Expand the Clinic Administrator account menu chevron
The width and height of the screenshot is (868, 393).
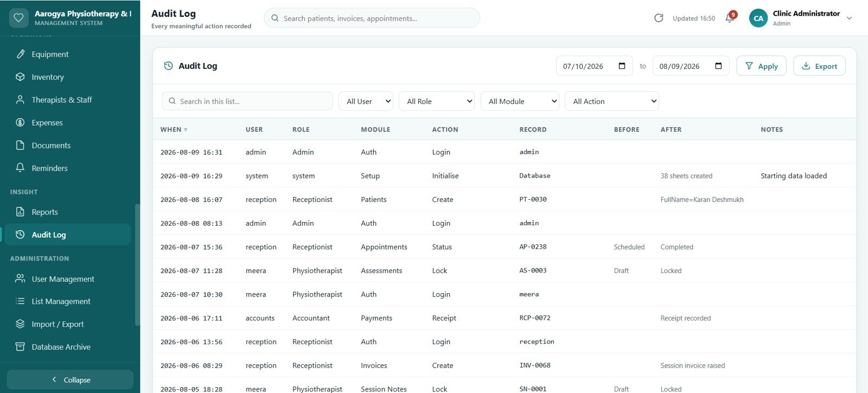[x=849, y=18]
